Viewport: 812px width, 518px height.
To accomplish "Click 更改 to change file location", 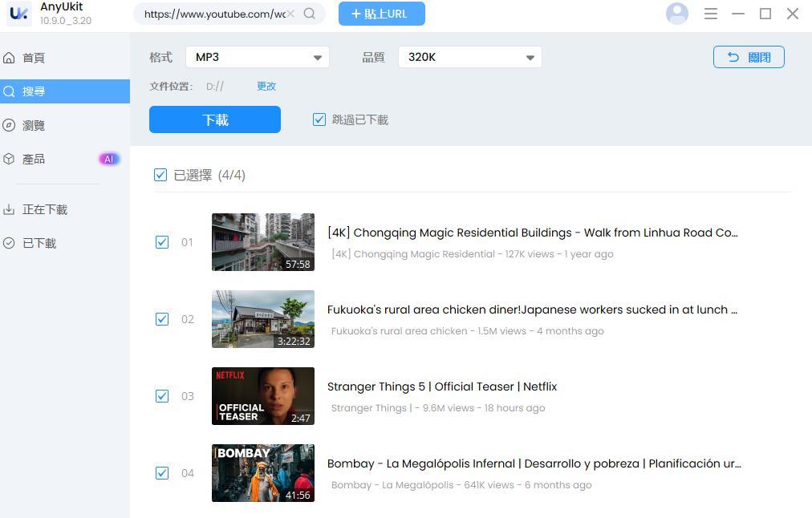I will [x=266, y=87].
